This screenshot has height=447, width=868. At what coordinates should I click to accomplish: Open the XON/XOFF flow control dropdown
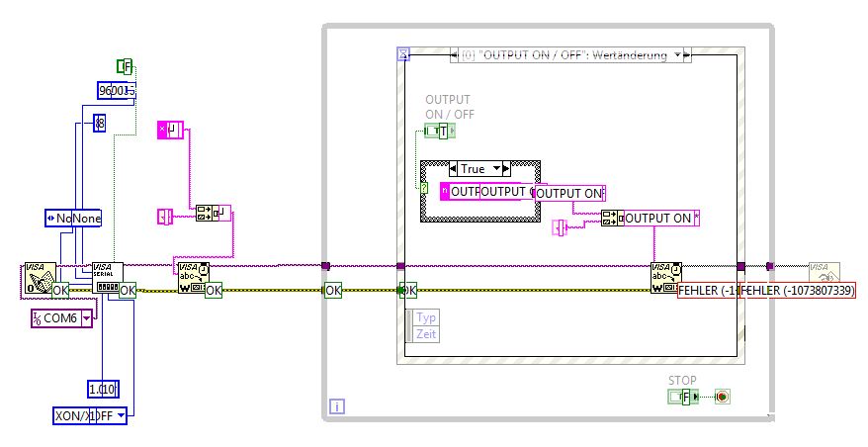[122, 415]
